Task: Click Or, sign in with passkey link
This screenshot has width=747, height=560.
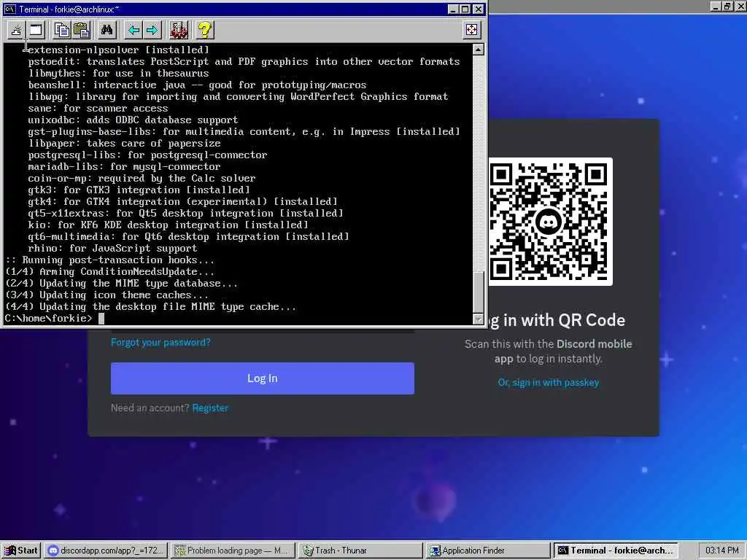Action: [x=549, y=382]
